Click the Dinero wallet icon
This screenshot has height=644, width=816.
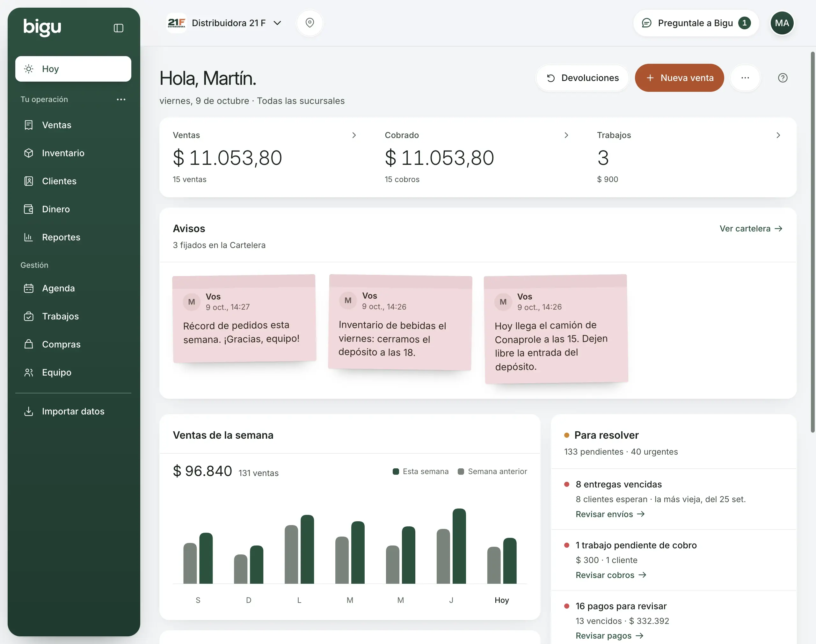point(29,209)
